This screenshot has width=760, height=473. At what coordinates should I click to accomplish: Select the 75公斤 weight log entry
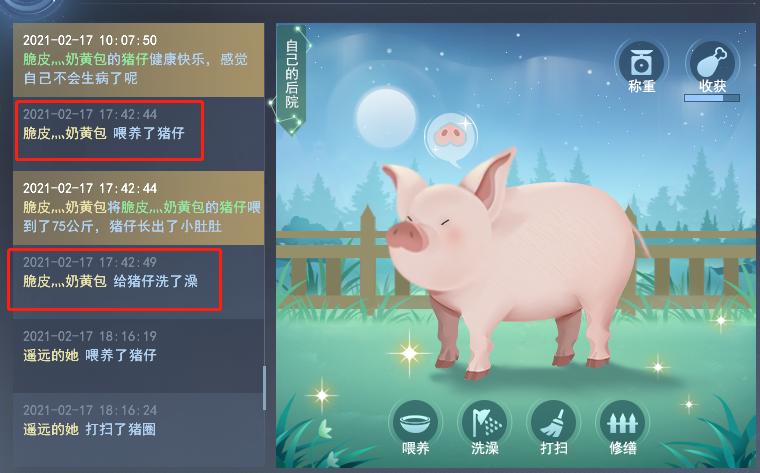[x=139, y=208]
